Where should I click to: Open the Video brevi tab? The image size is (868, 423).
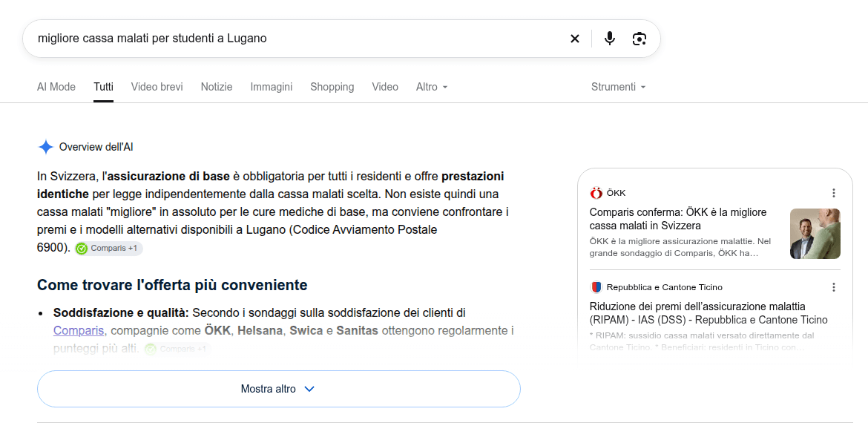(x=157, y=87)
